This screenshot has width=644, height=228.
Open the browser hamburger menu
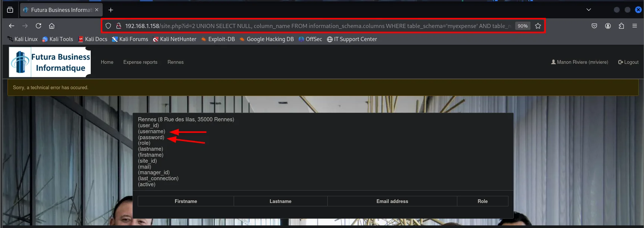[x=635, y=26]
